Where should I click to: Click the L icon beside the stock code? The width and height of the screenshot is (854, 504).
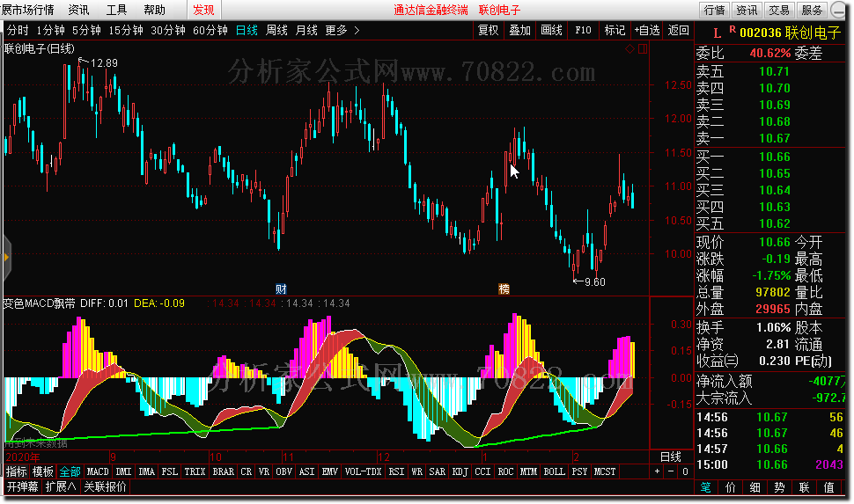click(x=718, y=33)
